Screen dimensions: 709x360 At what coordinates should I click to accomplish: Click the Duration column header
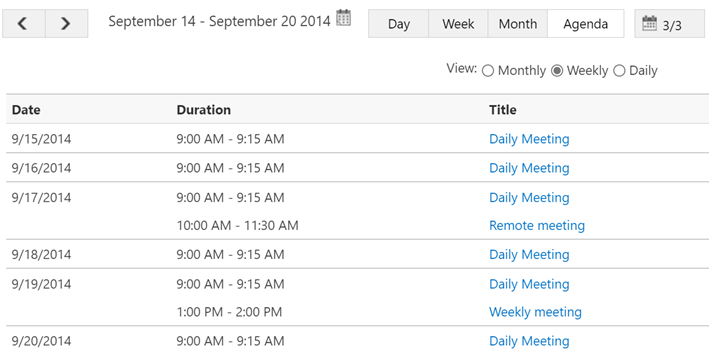[x=203, y=110]
